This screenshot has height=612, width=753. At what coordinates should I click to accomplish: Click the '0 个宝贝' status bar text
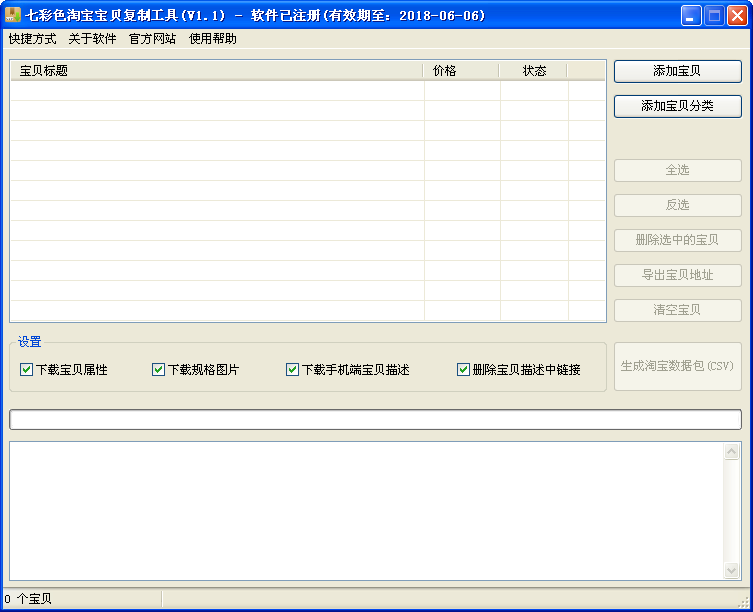(28, 599)
